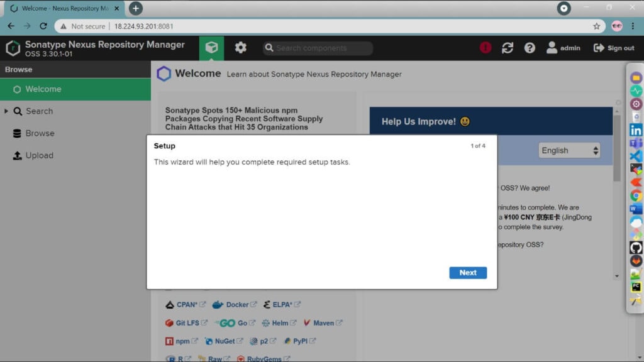Click the Maven feather icon
The height and width of the screenshot is (362, 644).
tap(307, 323)
